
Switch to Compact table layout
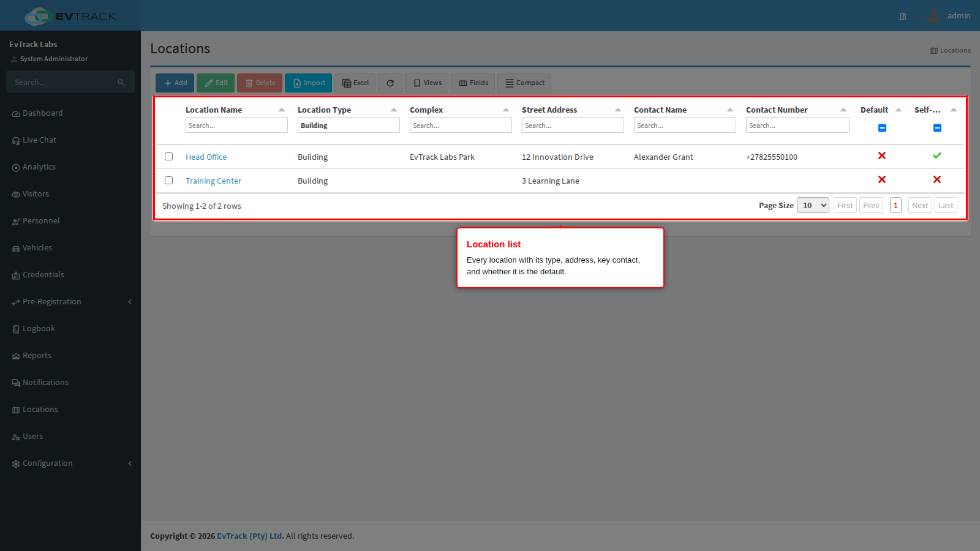coord(524,83)
